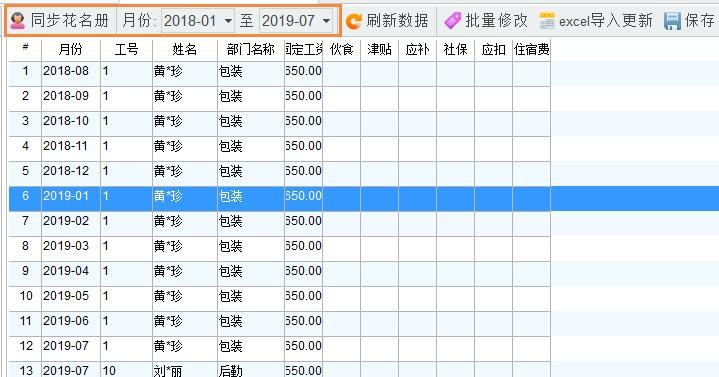
Task: Click the 部门名称 column header
Action: pos(251,49)
